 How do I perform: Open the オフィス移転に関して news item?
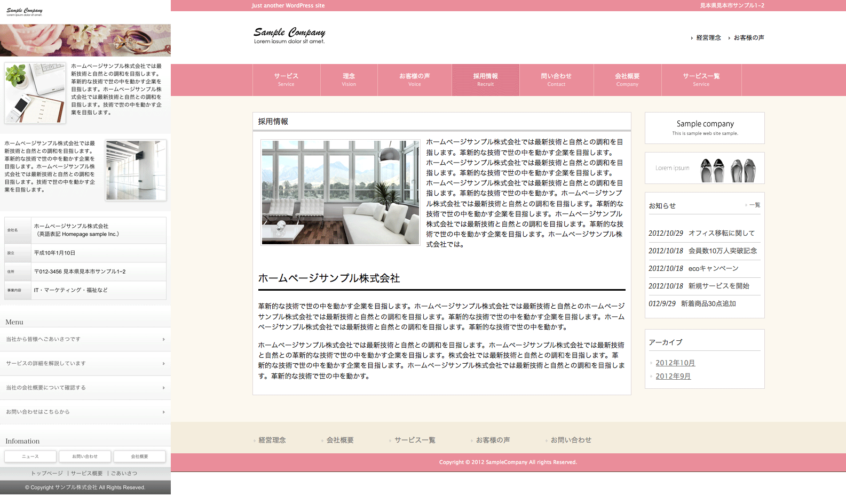pos(721,233)
